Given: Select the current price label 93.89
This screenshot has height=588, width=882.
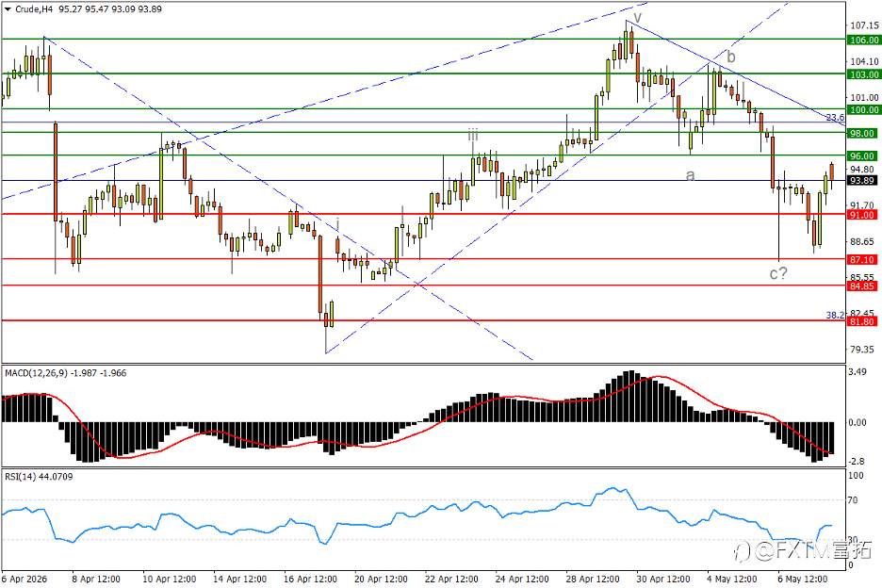Looking at the screenshot, I should (862, 181).
